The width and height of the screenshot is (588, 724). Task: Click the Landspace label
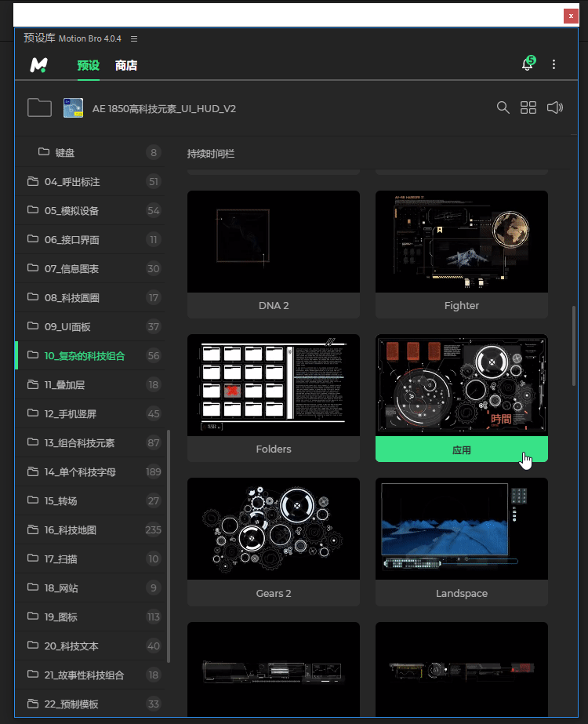[x=462, y=593]
